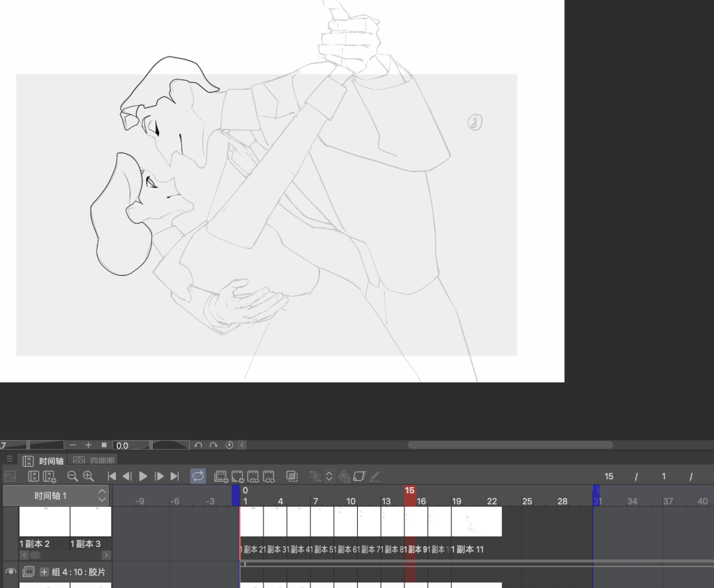Select the first timeline cel thumbnail at frame 1
Screen dimensions: 714x588
(252, 522)
